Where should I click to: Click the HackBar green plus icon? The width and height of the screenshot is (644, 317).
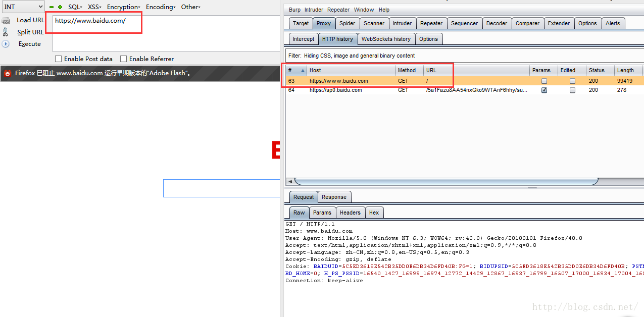[x=60, y=7]
